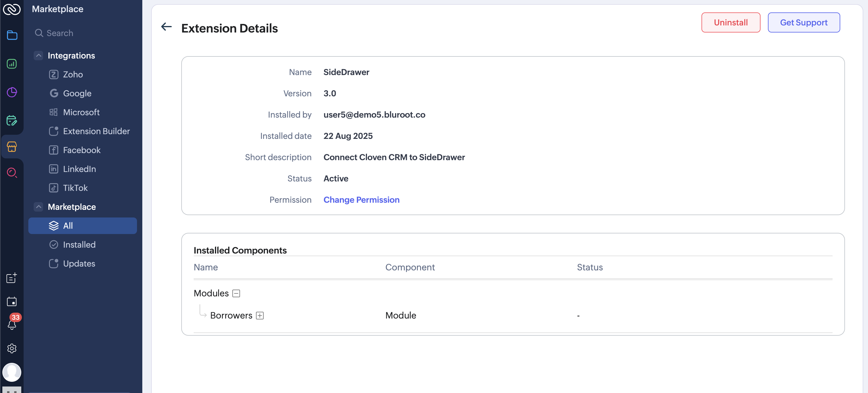Click the add note icon in left rail
The height and width of the screenshot is (393, 868).
pos(12,278)
